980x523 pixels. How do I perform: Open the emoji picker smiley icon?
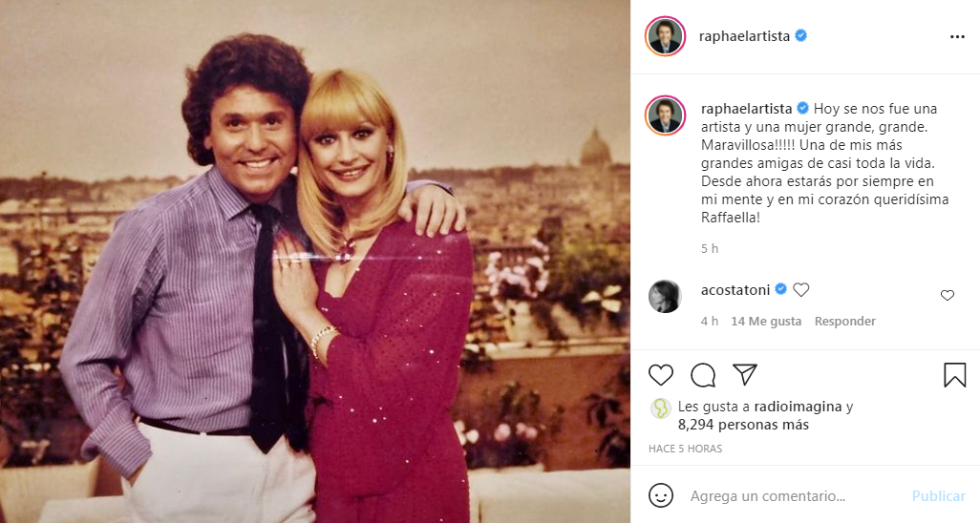[661, 495]
